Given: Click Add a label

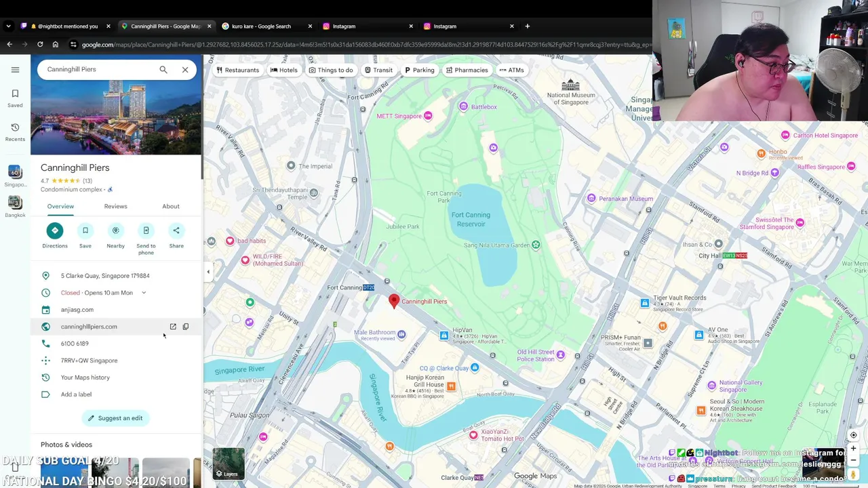Looking at the screenshot, I should pos(76,394).
